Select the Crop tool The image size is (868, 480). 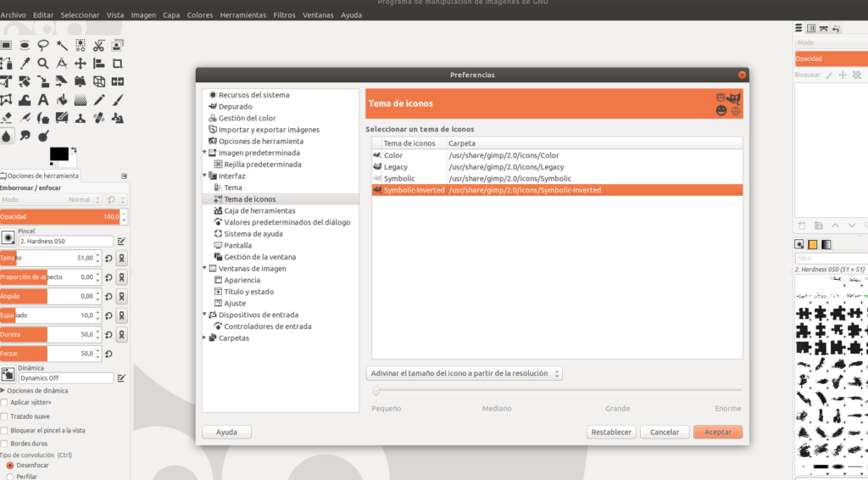click(117, 64)
